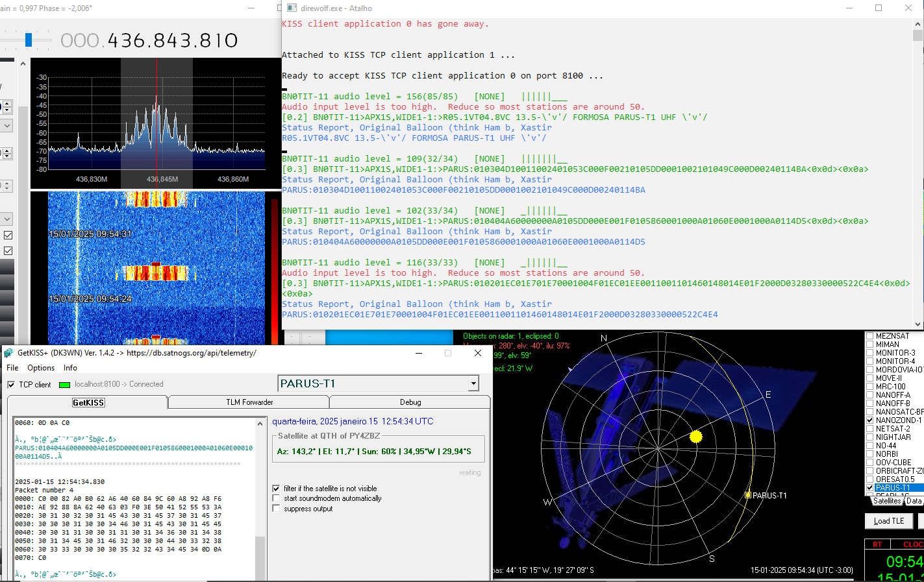This screenshot has height=582, width=924.
Task: Select the PARUS-T1 satellite marker on radar
Action: [748, 495]
